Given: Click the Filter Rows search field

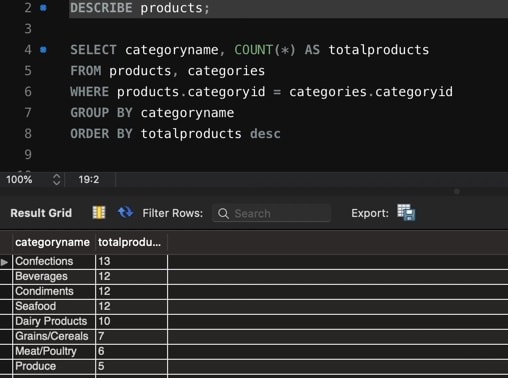Looking at the screenshot, I should pos(271,213).
